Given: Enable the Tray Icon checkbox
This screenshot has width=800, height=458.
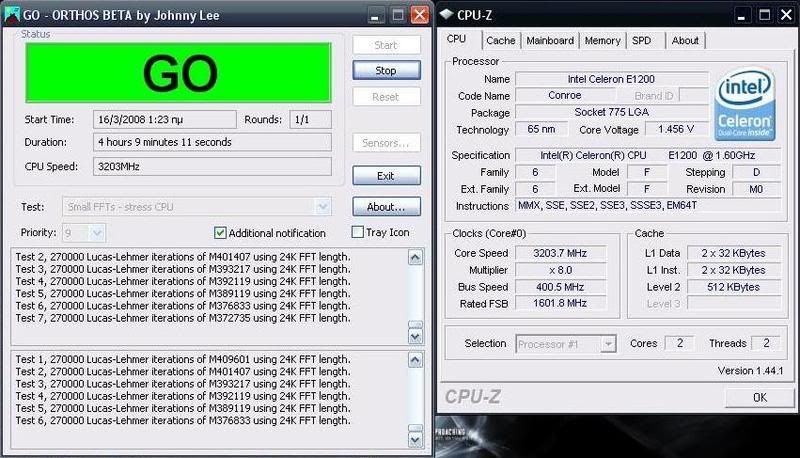Looking at the screenshot, I should 358,232.
